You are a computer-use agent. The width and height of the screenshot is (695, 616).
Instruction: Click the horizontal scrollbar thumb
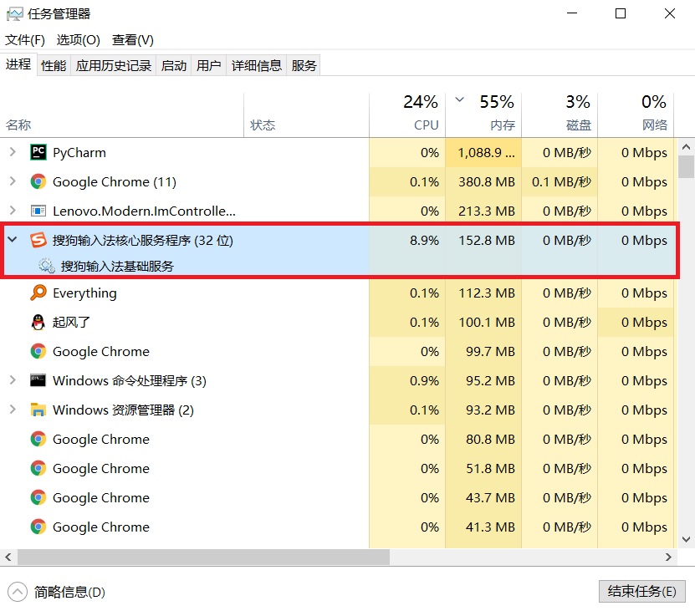pyautogui.click(x=203, y=557)
